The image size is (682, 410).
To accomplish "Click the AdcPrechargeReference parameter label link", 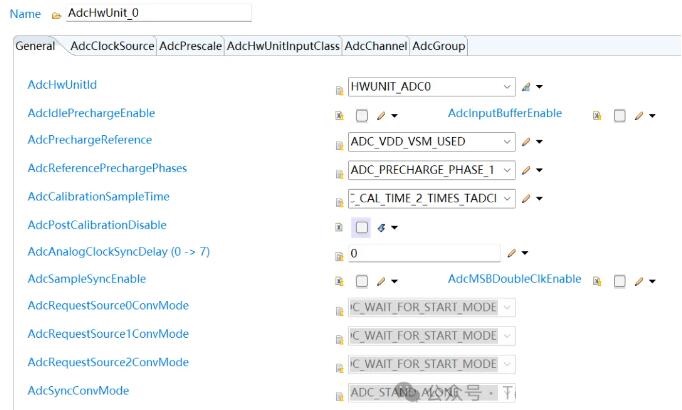I will 90,140.
